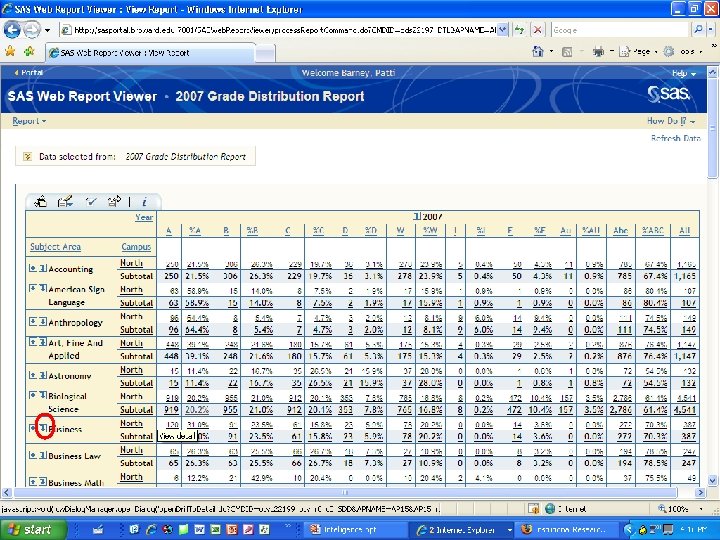Expand the Anthropology subject row
The height and width of the screenshot is (540, 720).
point(33,321)
